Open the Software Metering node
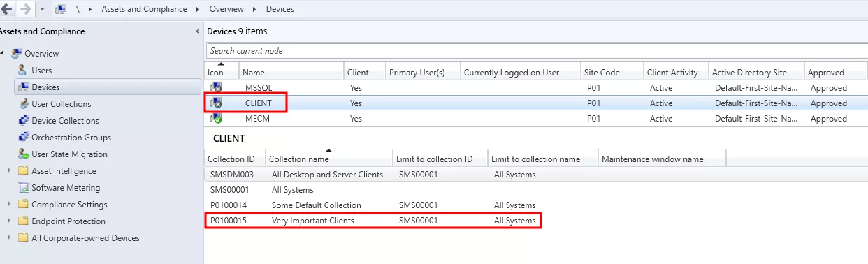868x264 pixels. tap(66, 188)
